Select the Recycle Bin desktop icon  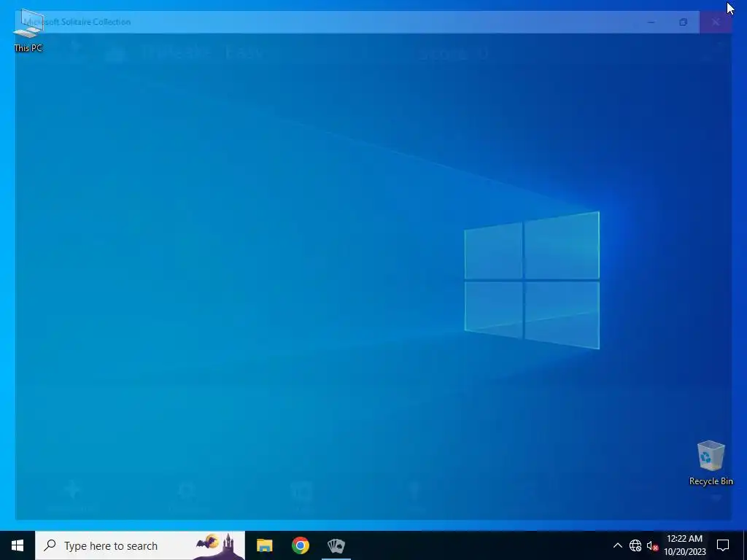(x=711, y=463)
